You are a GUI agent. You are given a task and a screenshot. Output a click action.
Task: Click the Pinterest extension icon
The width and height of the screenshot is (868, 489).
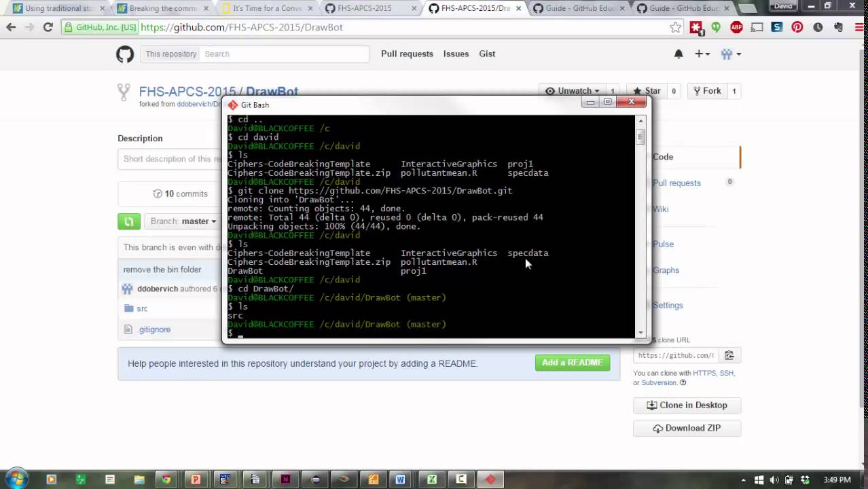coord(797,27)
